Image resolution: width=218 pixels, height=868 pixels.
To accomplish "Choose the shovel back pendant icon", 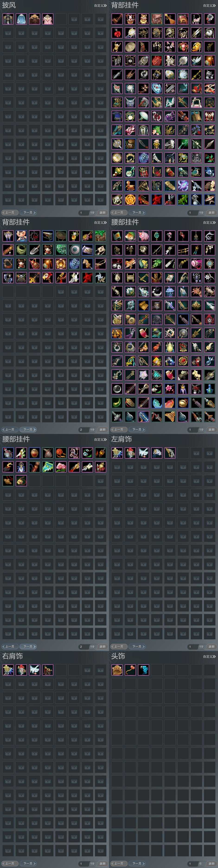I will (x=34, y=250).
